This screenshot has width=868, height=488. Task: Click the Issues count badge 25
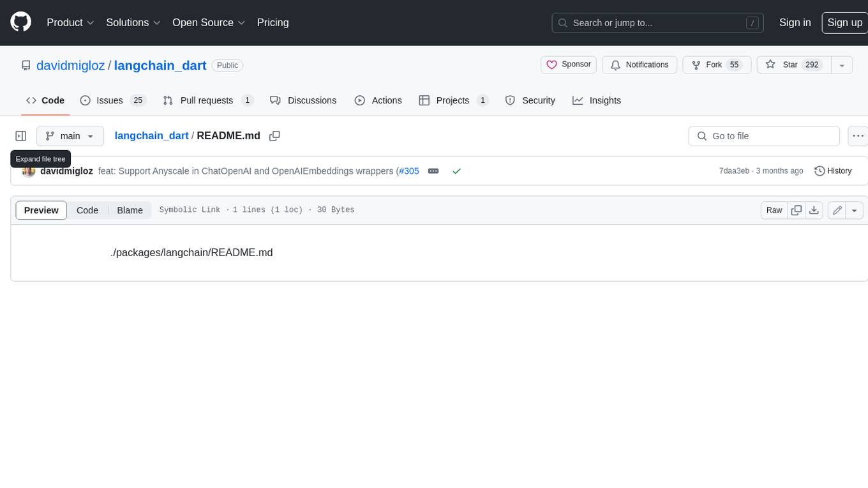pos(138,100)
